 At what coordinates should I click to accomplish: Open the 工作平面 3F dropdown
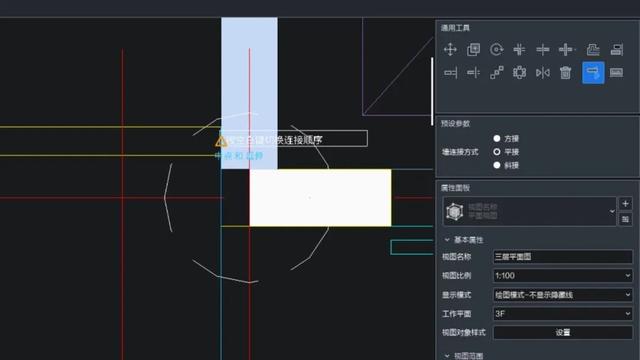[563, 313]
